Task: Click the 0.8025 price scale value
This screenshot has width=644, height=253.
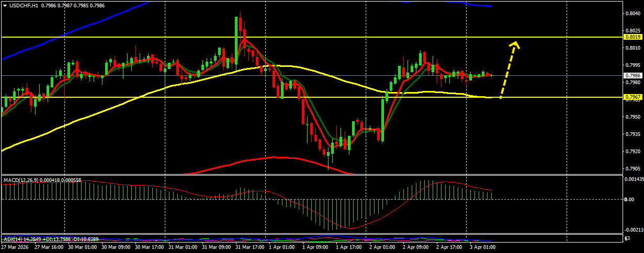Action: coord(633,31)
